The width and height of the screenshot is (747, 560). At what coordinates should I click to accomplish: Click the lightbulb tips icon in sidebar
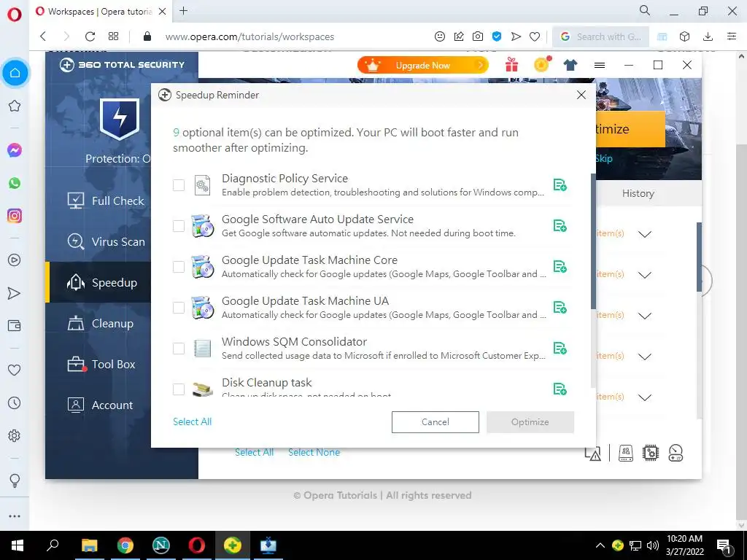[x=15, y=481]
